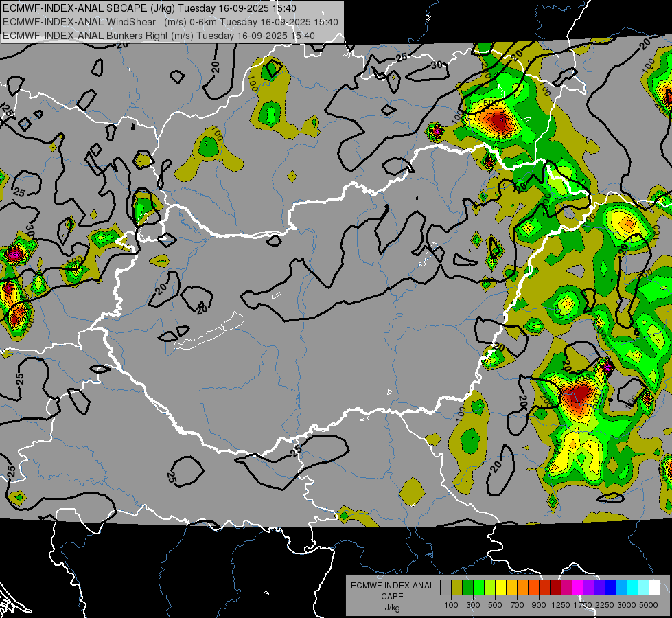
Task: Click the ECMWF-INDEX-ANAL text in legend box
Action: (392, 586)
